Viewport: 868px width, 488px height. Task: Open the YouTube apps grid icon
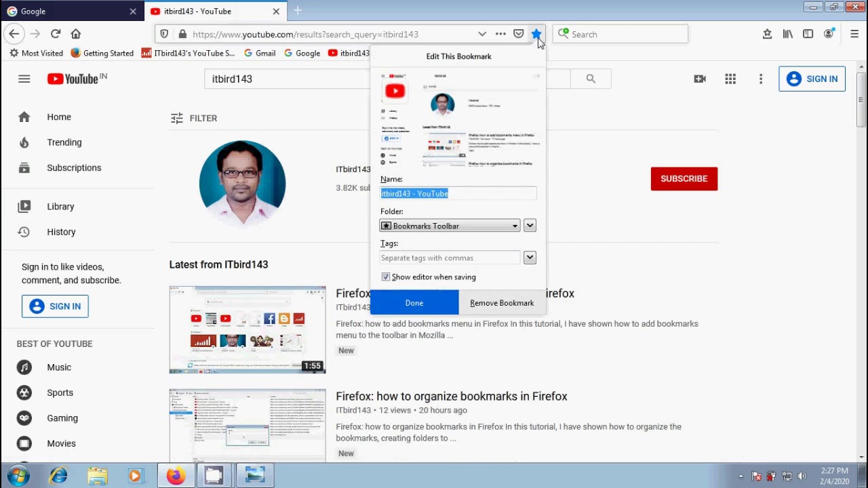pyautogui.click(x=730, y=79)
